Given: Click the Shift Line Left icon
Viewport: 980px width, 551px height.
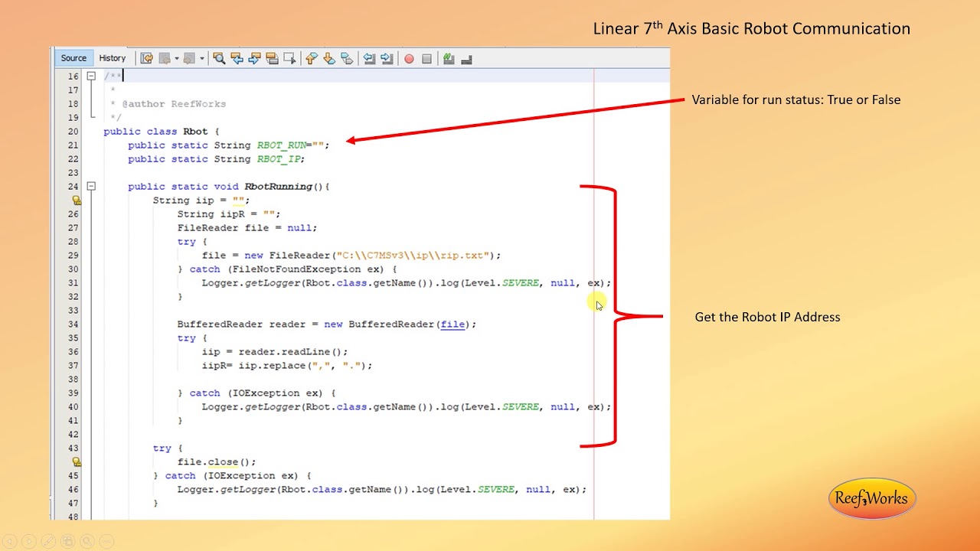Looking at the screenshot, I should click(x=369, y=58).
